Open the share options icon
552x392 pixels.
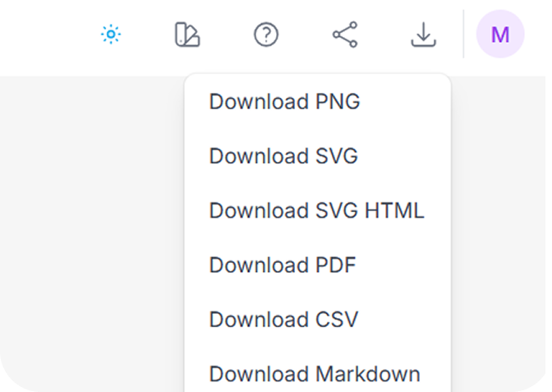tap(345, 35)
